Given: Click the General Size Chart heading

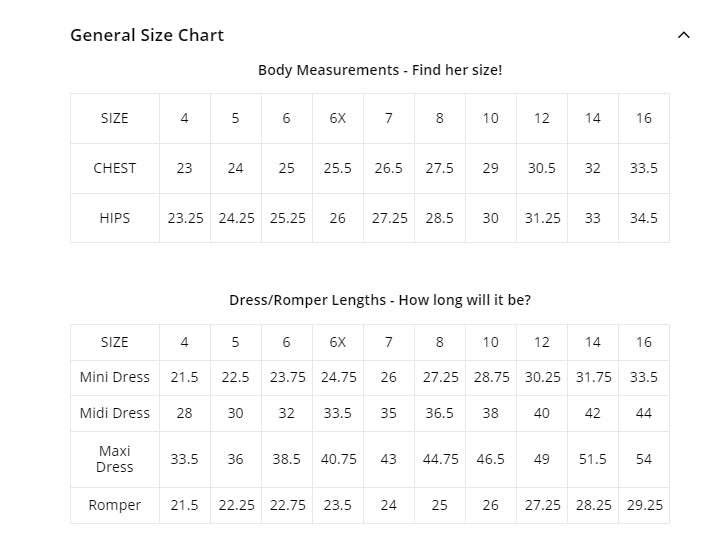Looking at the screenshot, I should coord(147,35).
